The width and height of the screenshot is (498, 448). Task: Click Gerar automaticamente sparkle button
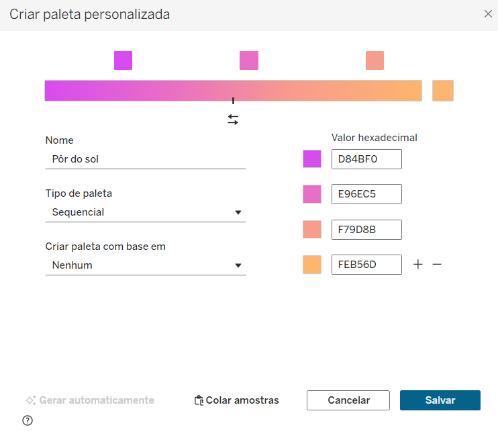point(90,400)
